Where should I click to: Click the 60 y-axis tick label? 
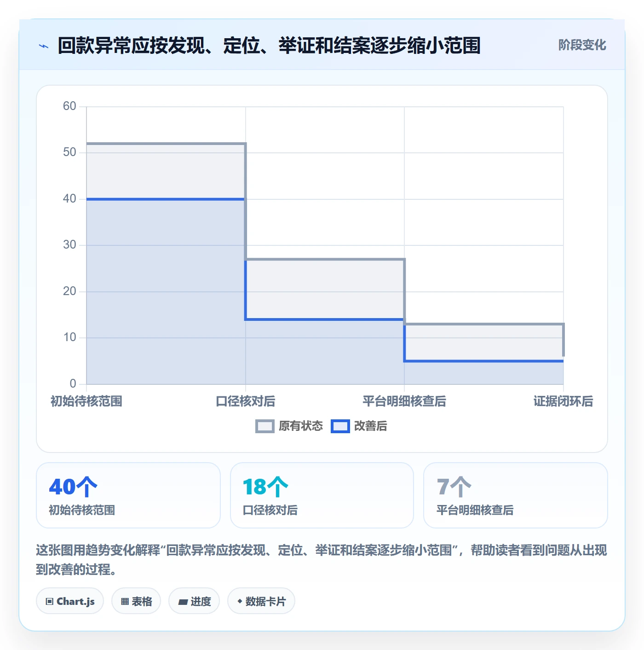click(x=69, y=106)
